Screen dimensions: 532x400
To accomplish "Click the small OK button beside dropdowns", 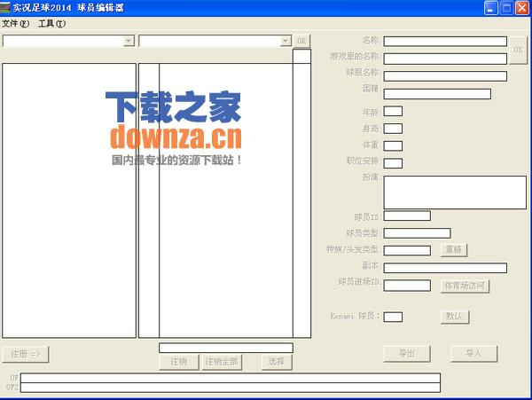I will (x=302, y=41).
